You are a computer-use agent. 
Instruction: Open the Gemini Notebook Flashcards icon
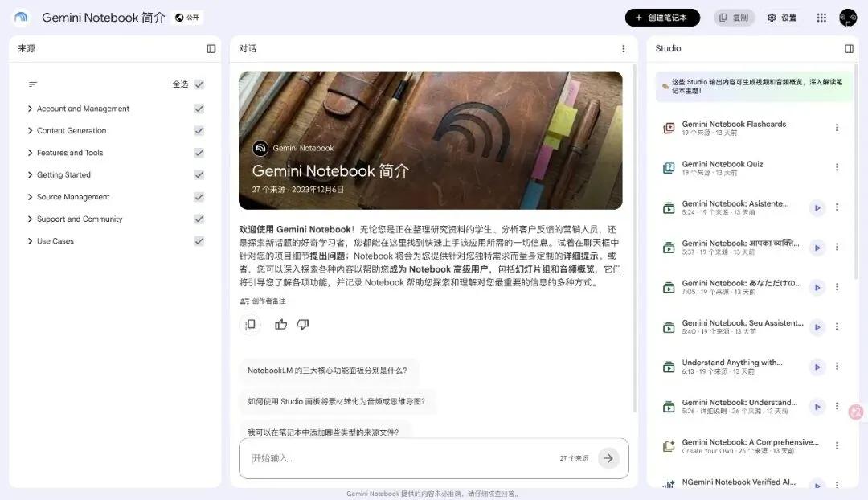[x=669, y=128]
